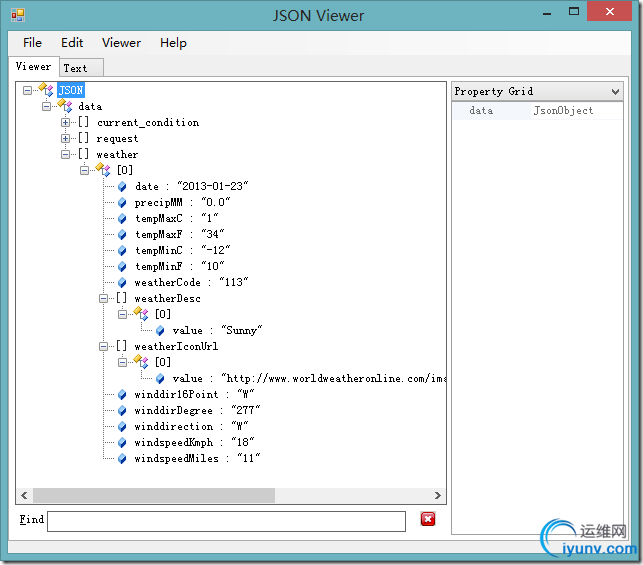Click the data object node icon

pyautogui.click(x=66, y=106)
